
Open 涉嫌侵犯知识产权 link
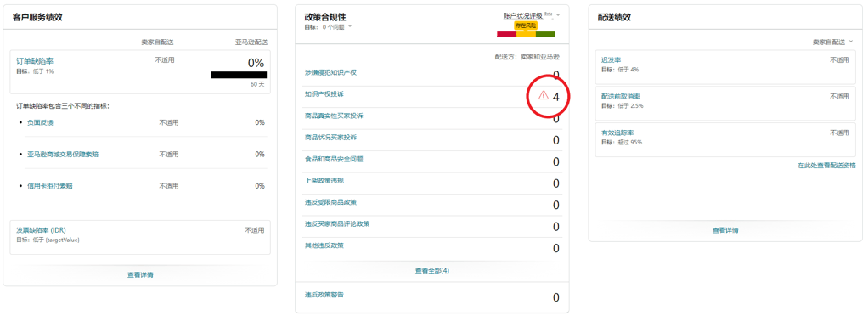pyautogui.click(x=330, y=72)
